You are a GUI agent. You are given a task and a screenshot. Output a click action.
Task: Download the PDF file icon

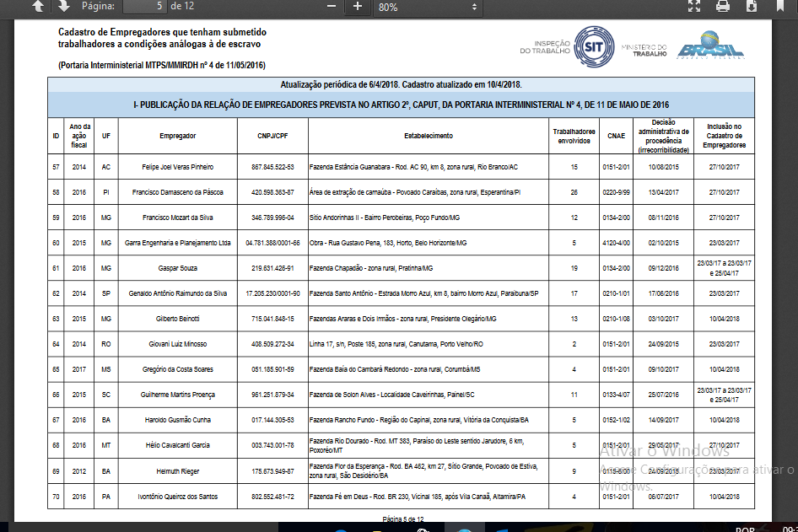tap(752, 6)
